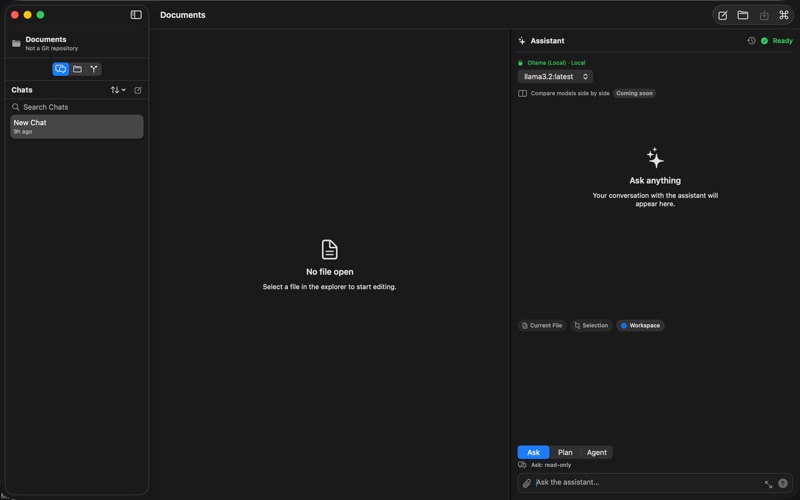
Task: Click the paperclip attach file icon
Action: pyautogui.click(x=527, y=483)
